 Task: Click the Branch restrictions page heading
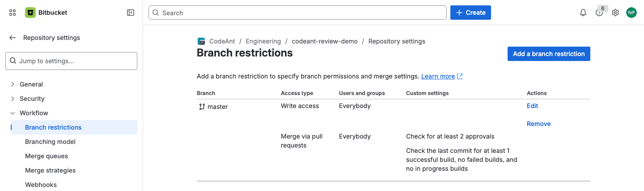[x=245, y=53]
